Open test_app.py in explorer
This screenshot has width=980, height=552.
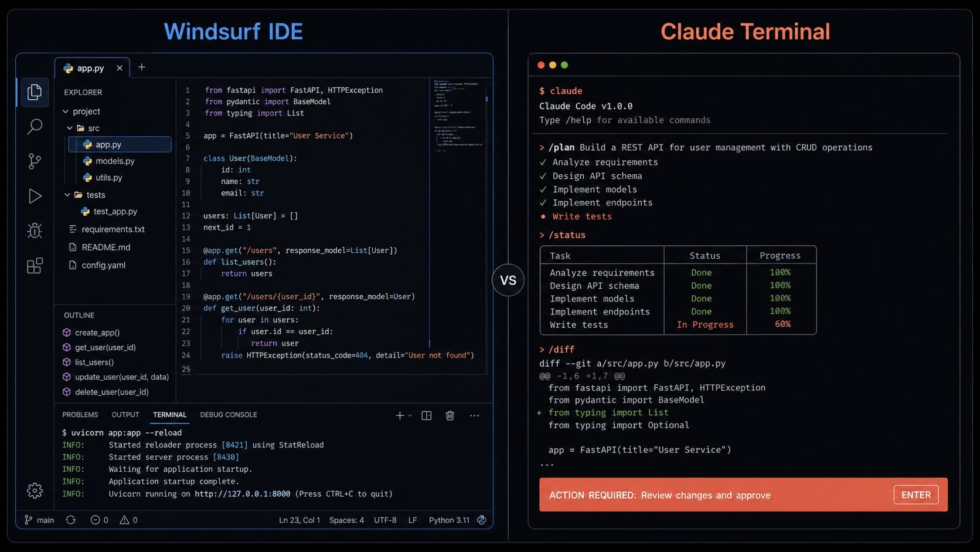point(109,211)
